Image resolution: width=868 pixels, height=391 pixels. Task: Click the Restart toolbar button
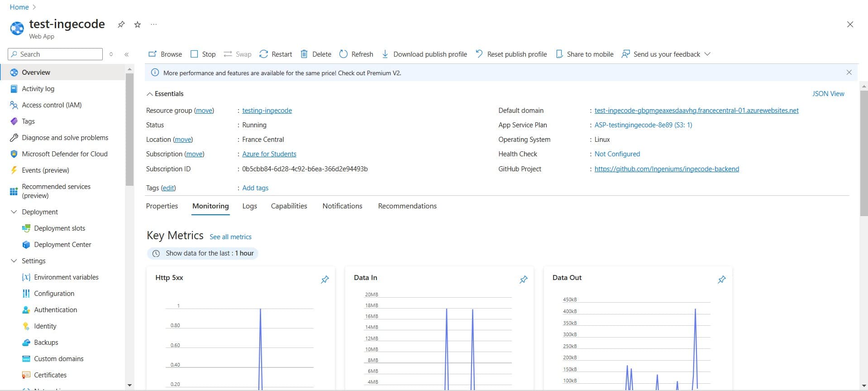click(x=276, y=54)
